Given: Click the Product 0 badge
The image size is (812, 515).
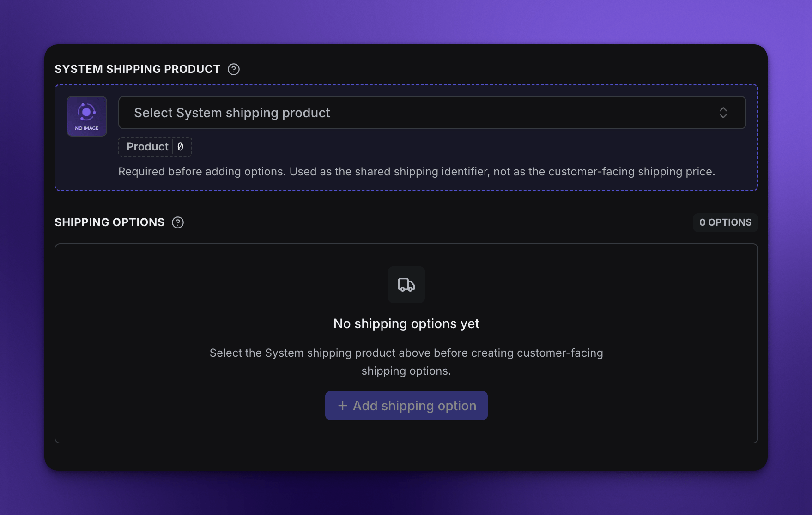Looking at the screenshot, I should click(x=155, y=147).
